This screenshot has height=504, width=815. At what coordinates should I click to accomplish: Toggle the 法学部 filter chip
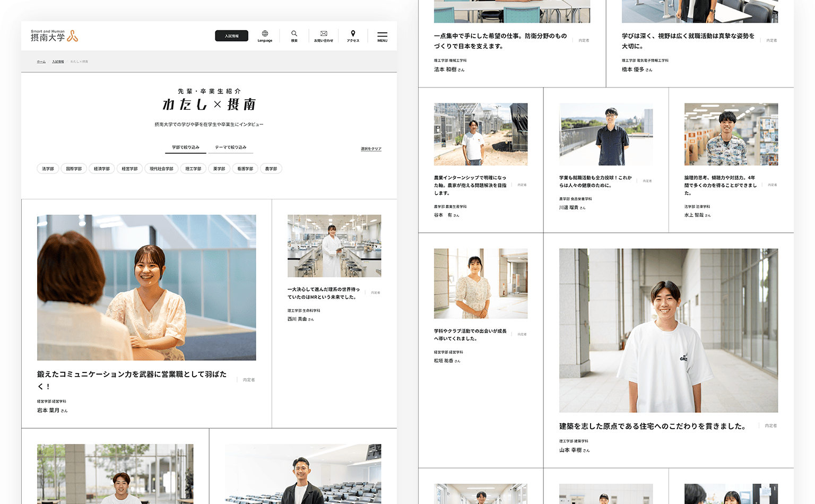[x=48, y=169]
